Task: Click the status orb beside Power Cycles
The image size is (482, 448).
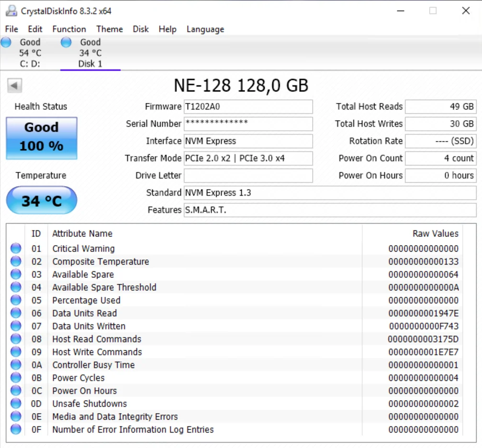Action: pos(16,378)
